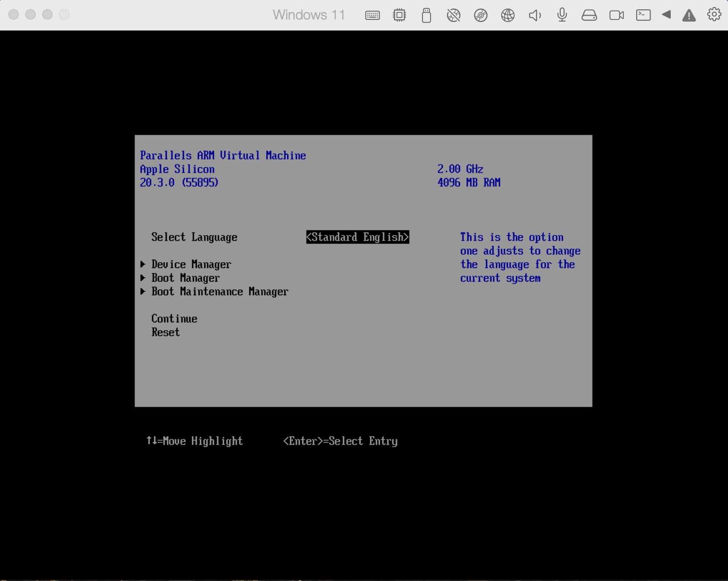The image size is (728, 581).
Task: Select the Standard English language option
Action: tap(358, 237)
